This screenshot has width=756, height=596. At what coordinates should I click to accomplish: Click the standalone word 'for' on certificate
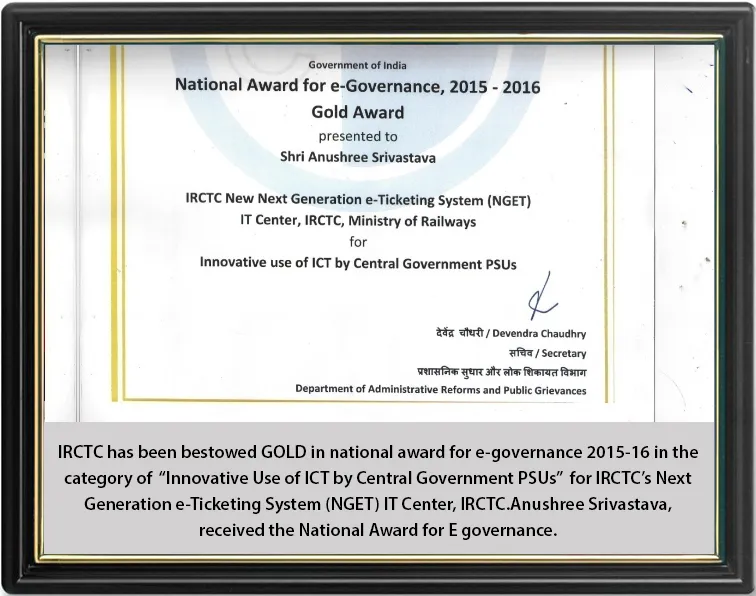coord(358,242)
